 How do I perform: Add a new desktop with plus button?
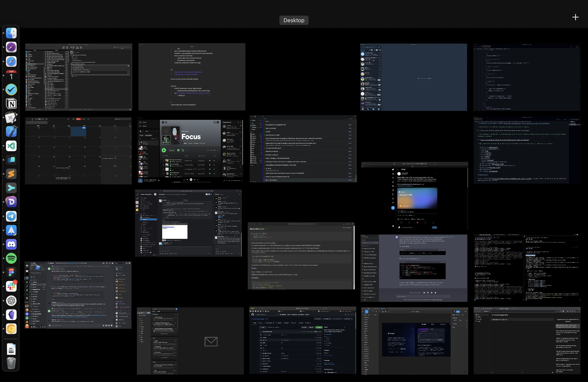pyautogui.click(x=575, y=17)
